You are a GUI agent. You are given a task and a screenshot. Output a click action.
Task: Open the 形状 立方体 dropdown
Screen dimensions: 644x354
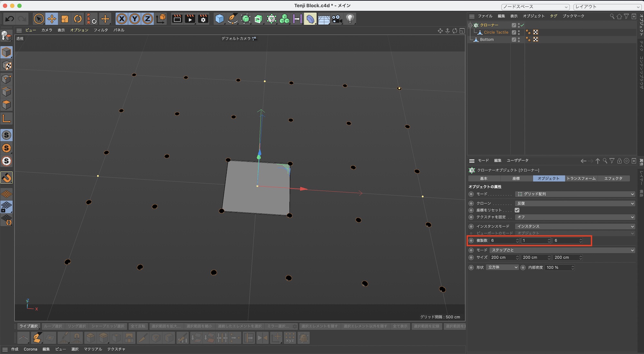(x=502, y=267)
